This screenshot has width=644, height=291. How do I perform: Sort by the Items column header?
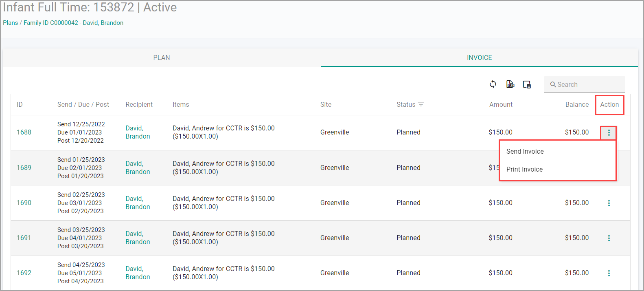click(x=181, y=105)
